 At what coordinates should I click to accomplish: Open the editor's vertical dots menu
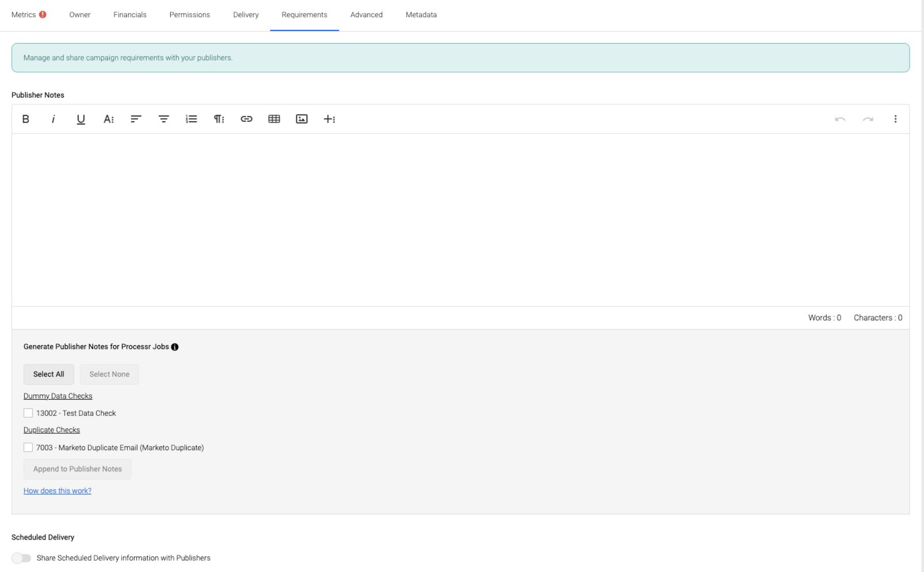coord(895,119)
